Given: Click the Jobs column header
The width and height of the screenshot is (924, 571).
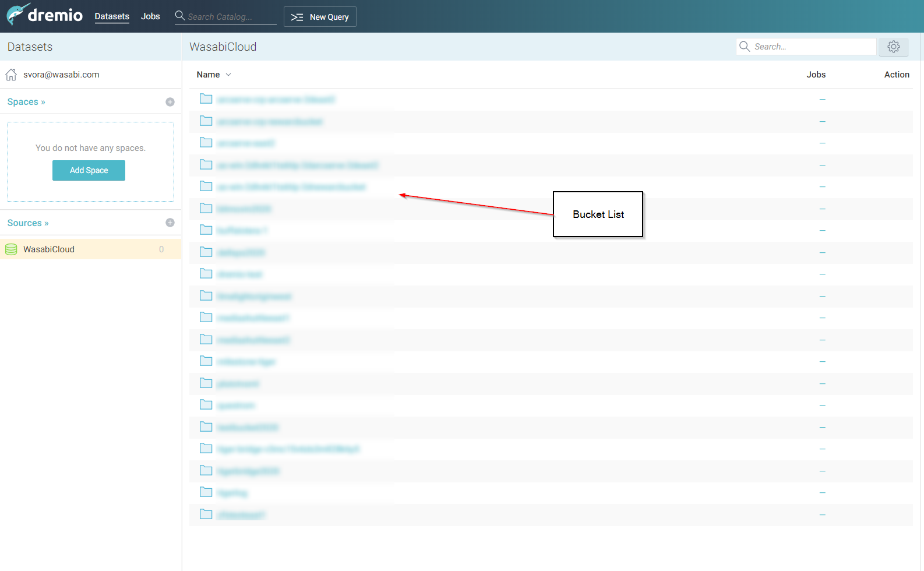Looking at the screenshot, I should 816,75.
